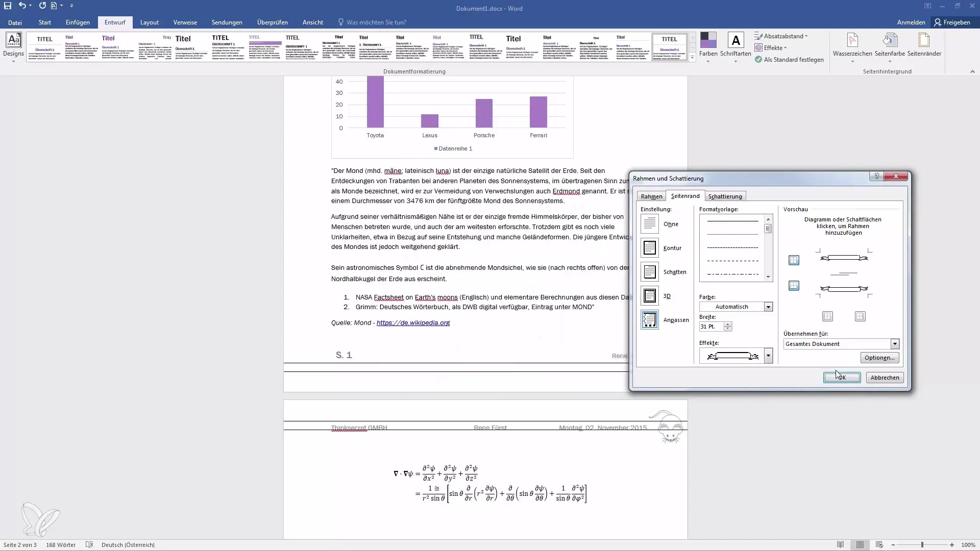Click Als Standard festlegen
This screenshot has width=980, height=551.
(x=790, y=60)
